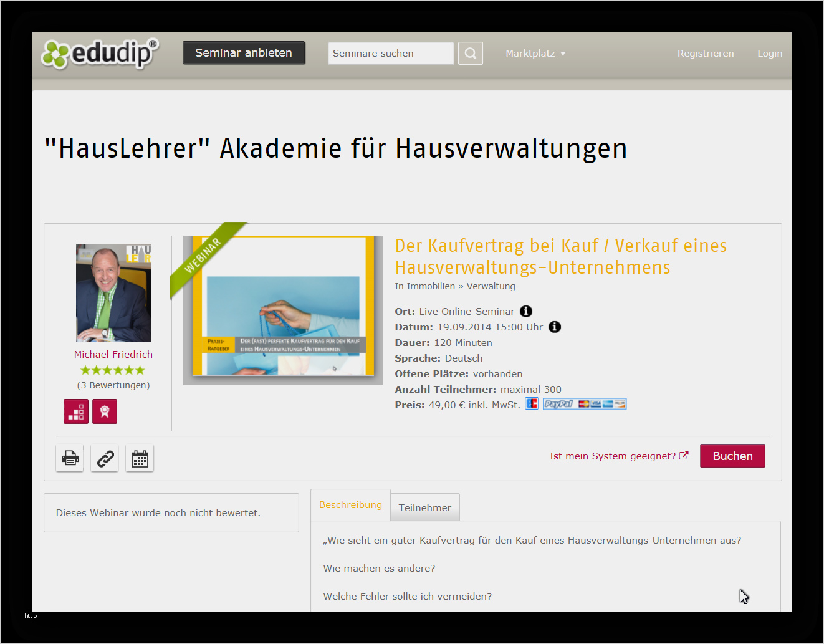The image size is (824, 644).
Task: Click the red statistics icon under the ratings
Action: pyautogui.click(x=75, y=411)
